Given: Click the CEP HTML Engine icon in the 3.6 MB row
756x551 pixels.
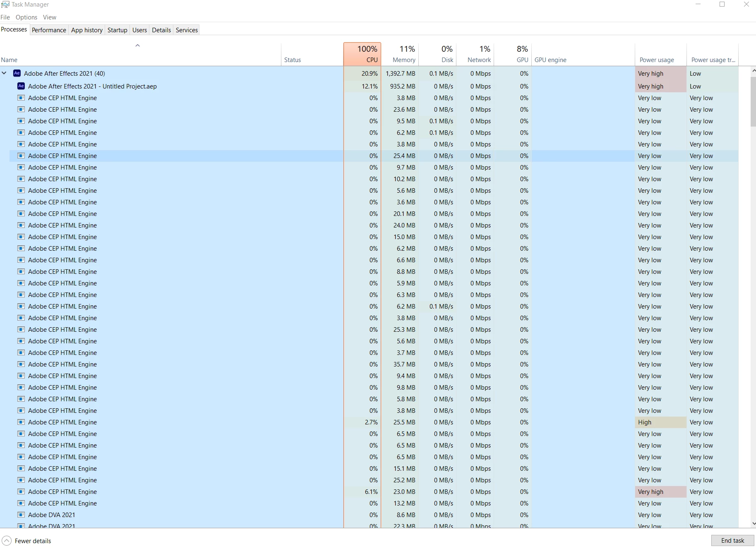Looking at the screenshot, I should click(x=21, y=202).
